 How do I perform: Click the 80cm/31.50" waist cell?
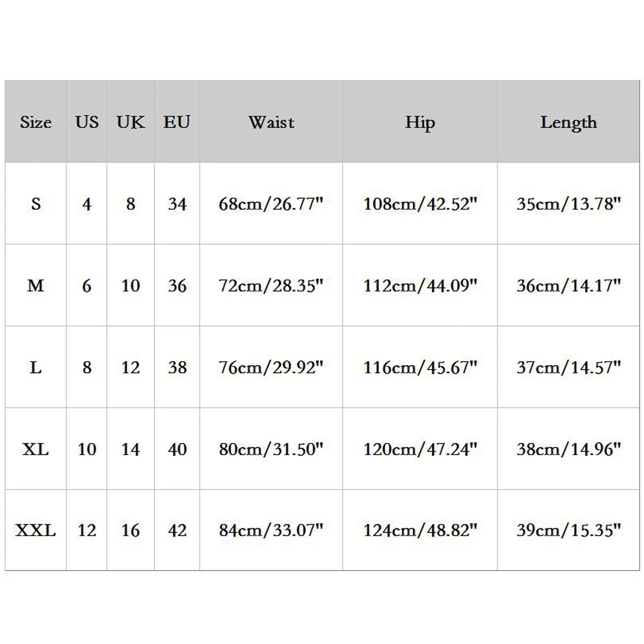[271, 449]
